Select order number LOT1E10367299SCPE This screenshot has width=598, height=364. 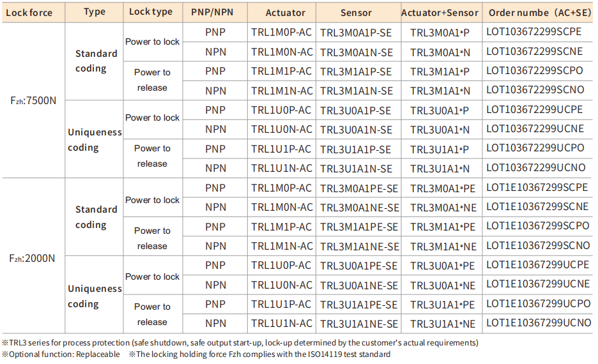[537, 188]
